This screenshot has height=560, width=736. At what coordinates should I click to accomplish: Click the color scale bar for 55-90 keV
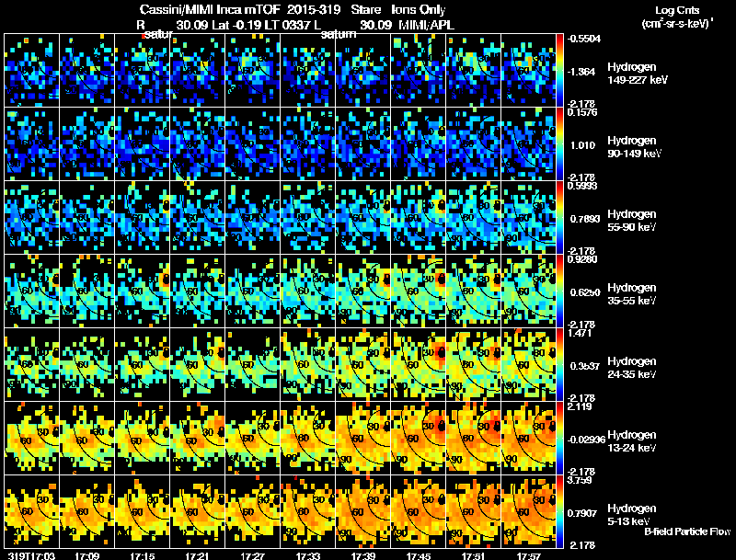click(559, 218)
